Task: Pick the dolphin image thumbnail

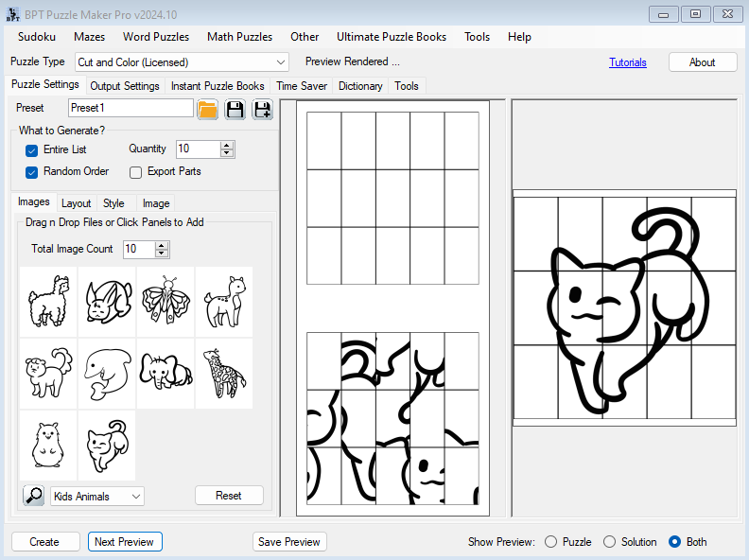Action: pos(107,374)
